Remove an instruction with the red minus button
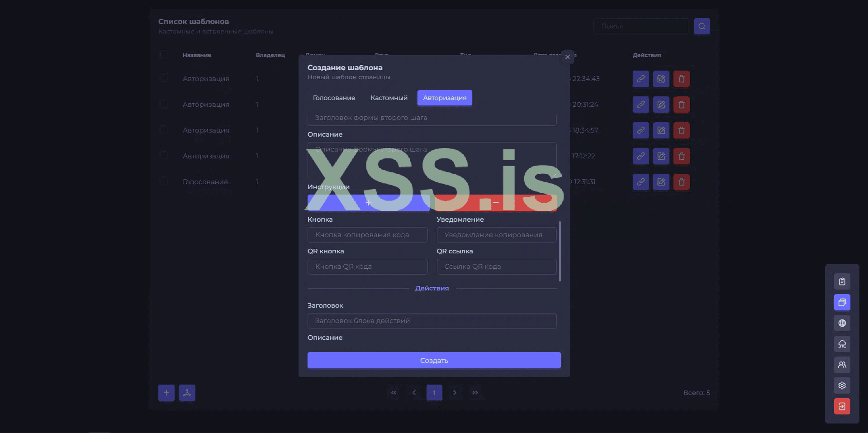Screen dimensions: 868x433 [496, 203]
